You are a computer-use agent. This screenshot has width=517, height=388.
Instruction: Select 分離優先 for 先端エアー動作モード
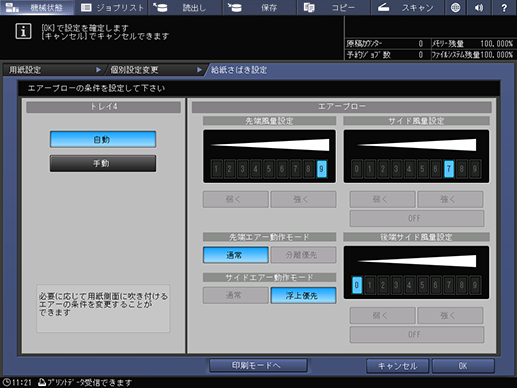pyautogui.click(x=303, y=255)
